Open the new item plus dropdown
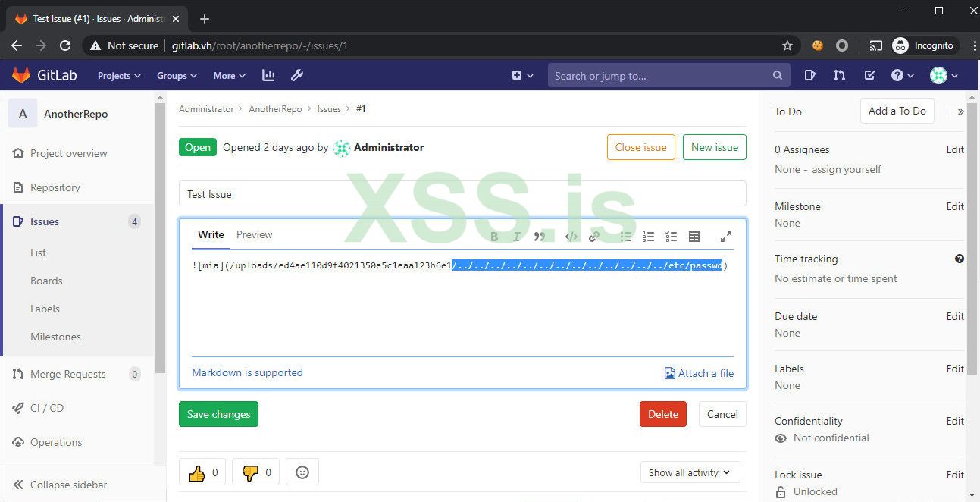 522,75
